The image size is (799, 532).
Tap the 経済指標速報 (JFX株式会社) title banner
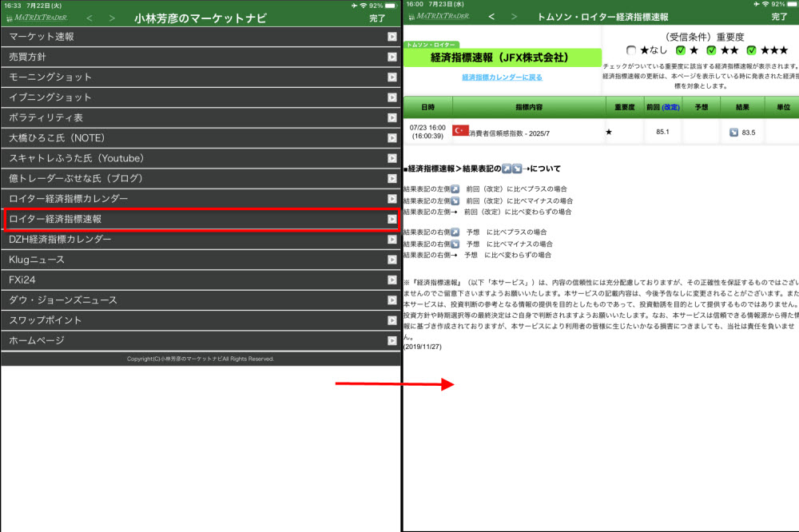tap(503, 58)
